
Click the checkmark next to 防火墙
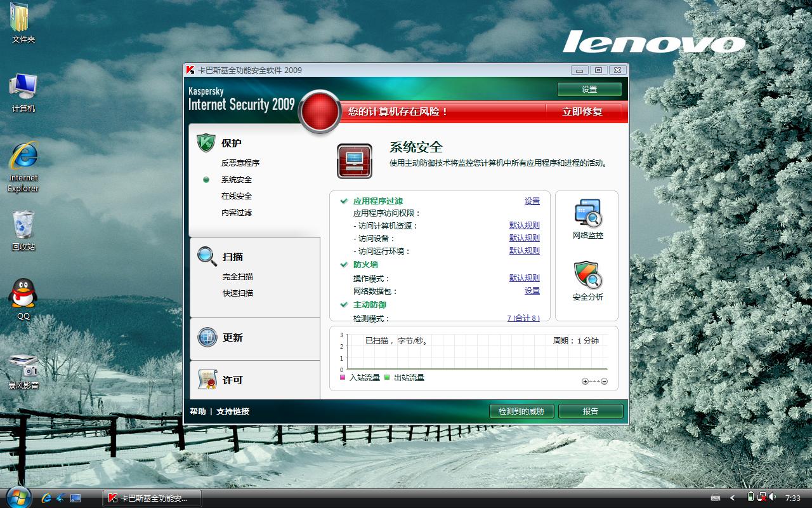coord(344,264)
